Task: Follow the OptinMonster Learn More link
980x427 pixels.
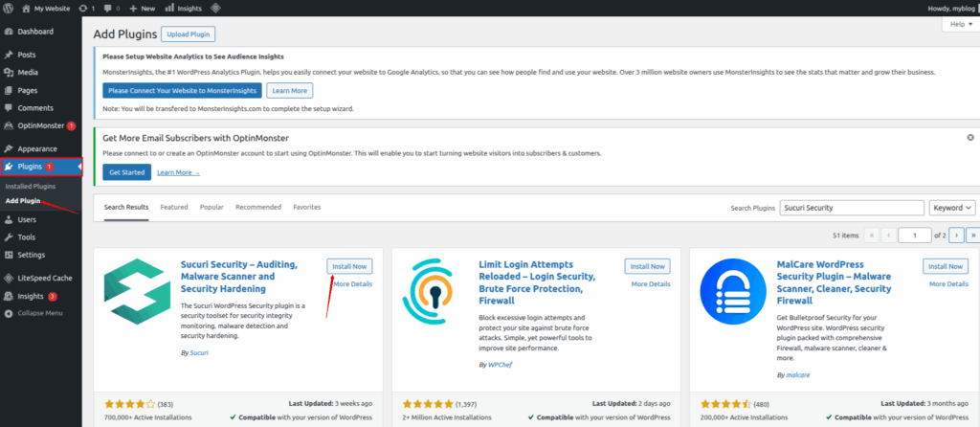Action: pyautogui.click(x=178, y=172)
